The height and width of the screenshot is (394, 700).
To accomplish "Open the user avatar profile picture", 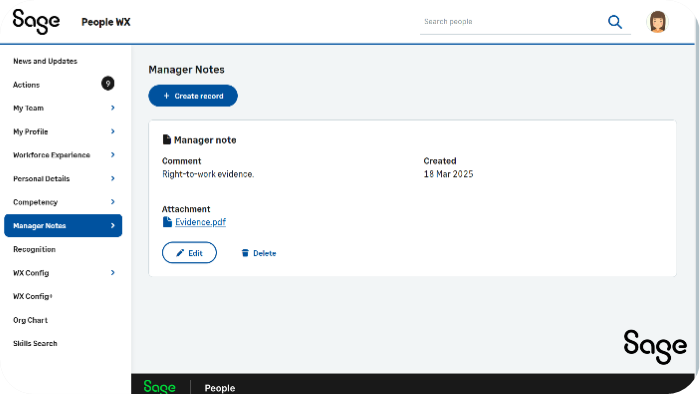I will [x=657, y=22].
